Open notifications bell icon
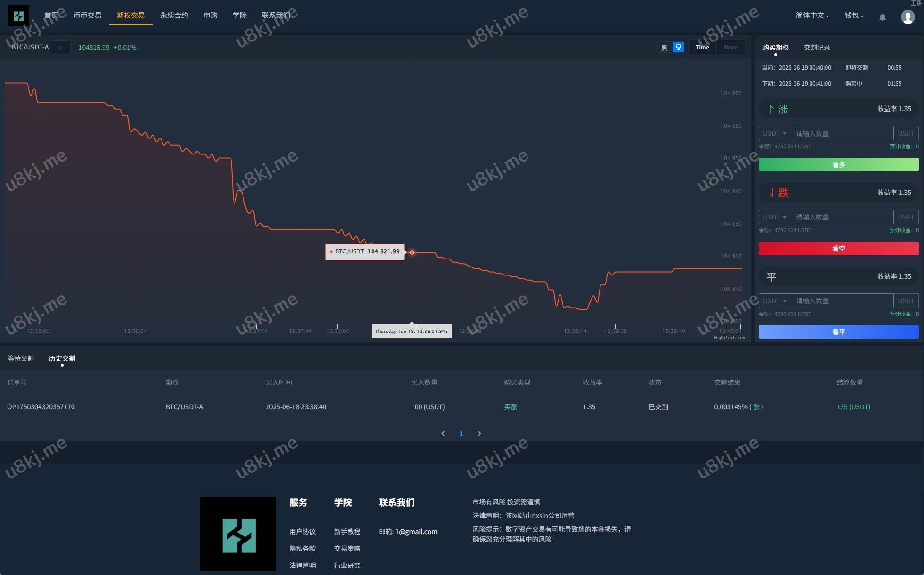The image size is (924, 575). pos(883,17)
